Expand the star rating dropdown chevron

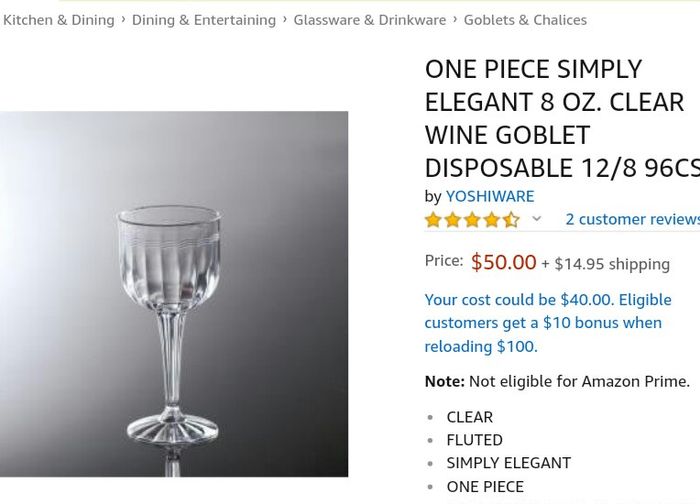(x=537, y=219)
